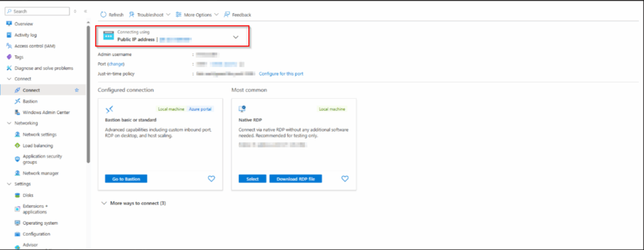Screen dimensions: 644x250
Task: Click the Bastion card logo icon
Action: (109, 110)
